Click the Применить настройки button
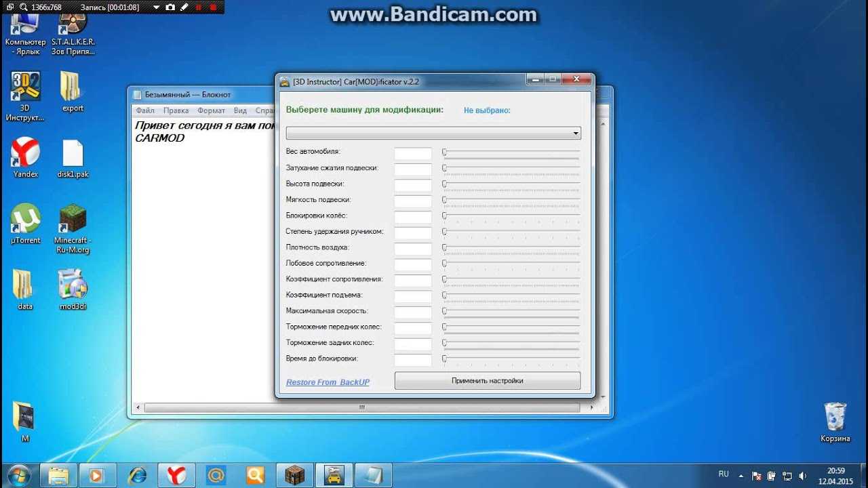Screen dimensions: 868x488 (487, 381)
